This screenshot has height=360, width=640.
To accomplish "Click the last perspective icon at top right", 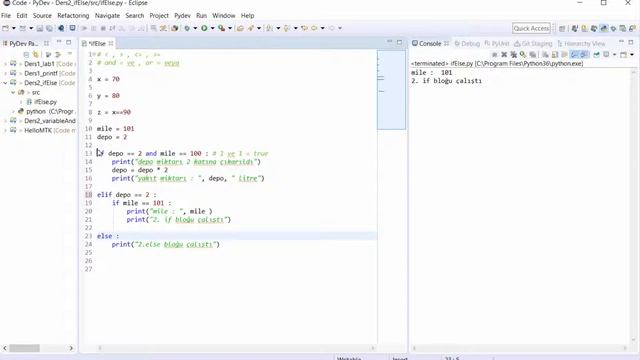I will pyautogui.click(x=632, y=29).
